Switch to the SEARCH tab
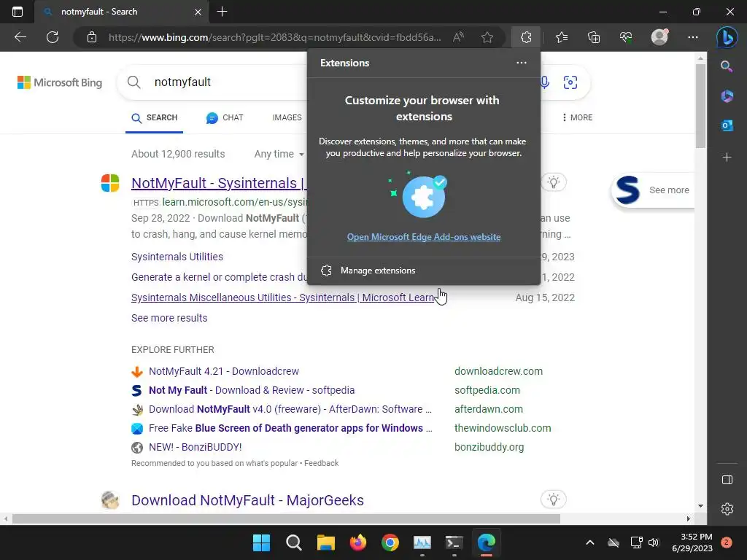747x560 pixels. point(155,117)
